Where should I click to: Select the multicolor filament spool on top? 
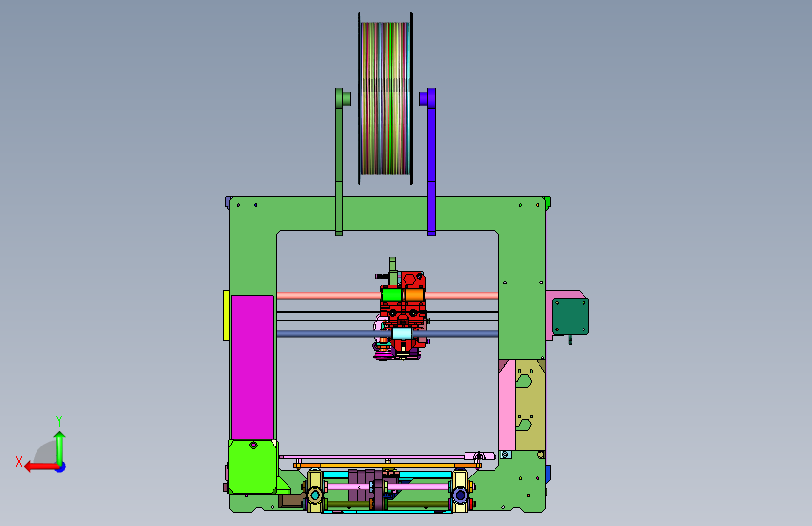(385, 98)
